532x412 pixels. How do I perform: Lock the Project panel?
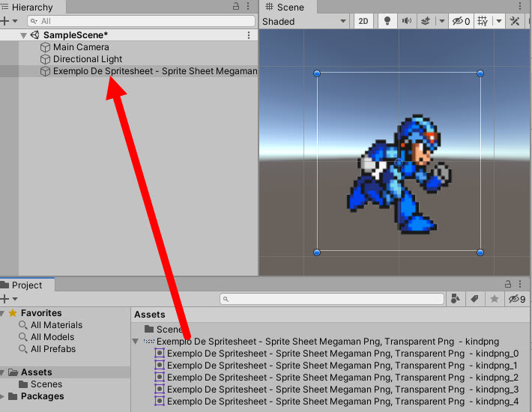point(507,284)
